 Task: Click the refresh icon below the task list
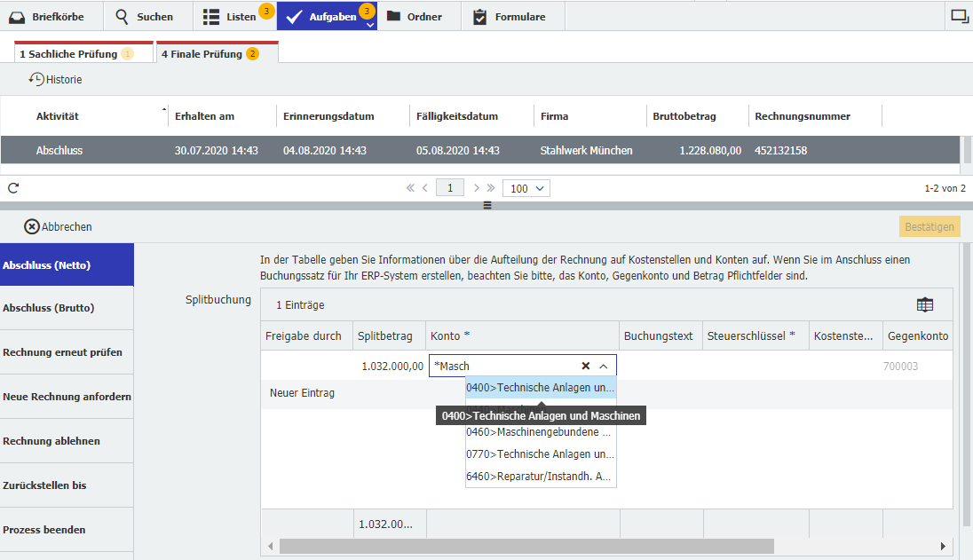pos(13,188)
